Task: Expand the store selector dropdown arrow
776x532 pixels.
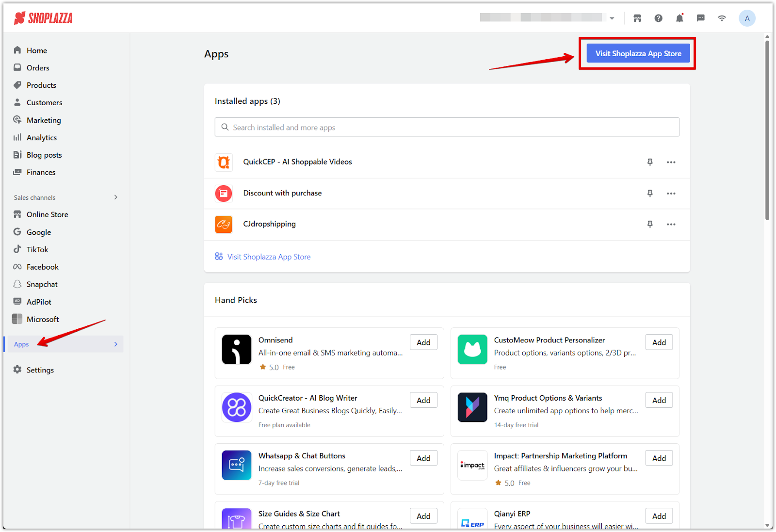Action: click(x=612, y=18)
